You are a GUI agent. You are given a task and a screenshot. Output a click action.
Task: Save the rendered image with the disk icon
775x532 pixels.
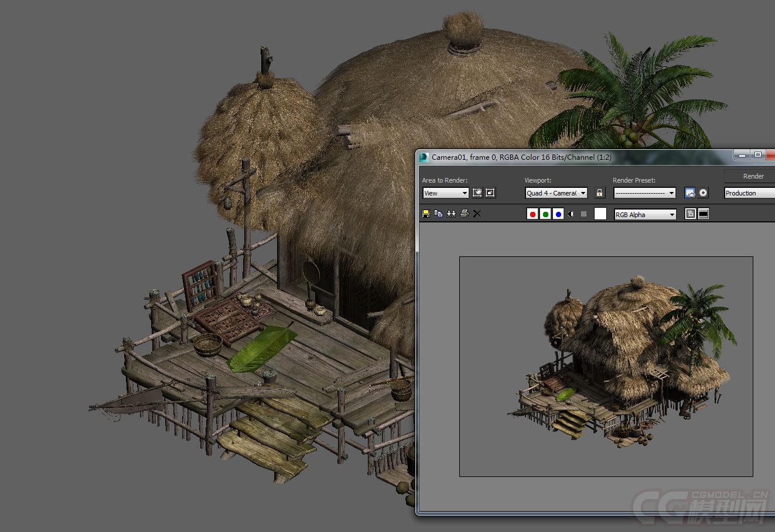coord(426,214)
